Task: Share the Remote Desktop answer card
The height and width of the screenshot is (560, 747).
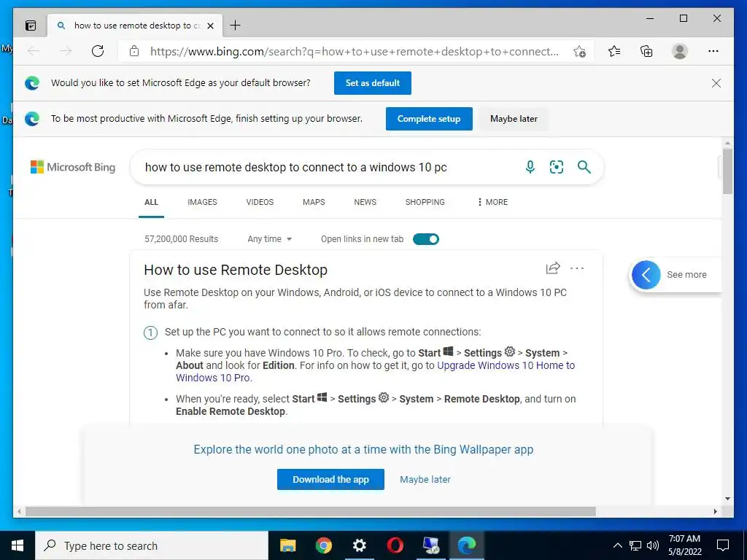Action: [553, 268]
